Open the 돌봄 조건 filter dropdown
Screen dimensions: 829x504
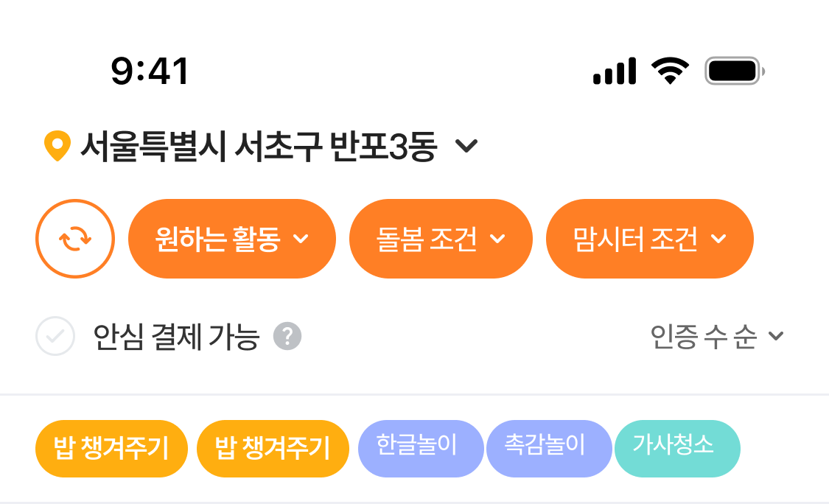click(441, 239)
